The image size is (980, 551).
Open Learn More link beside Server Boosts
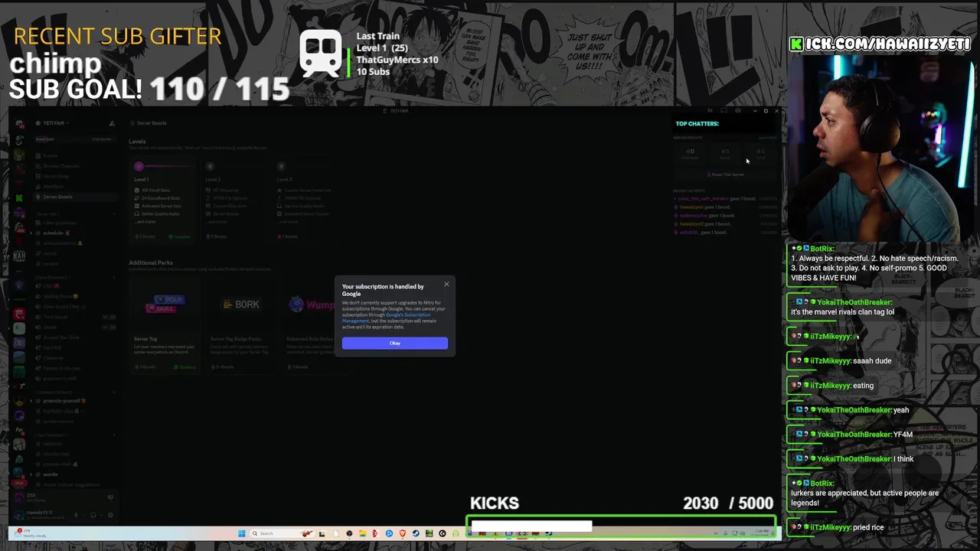click(767, 138)
